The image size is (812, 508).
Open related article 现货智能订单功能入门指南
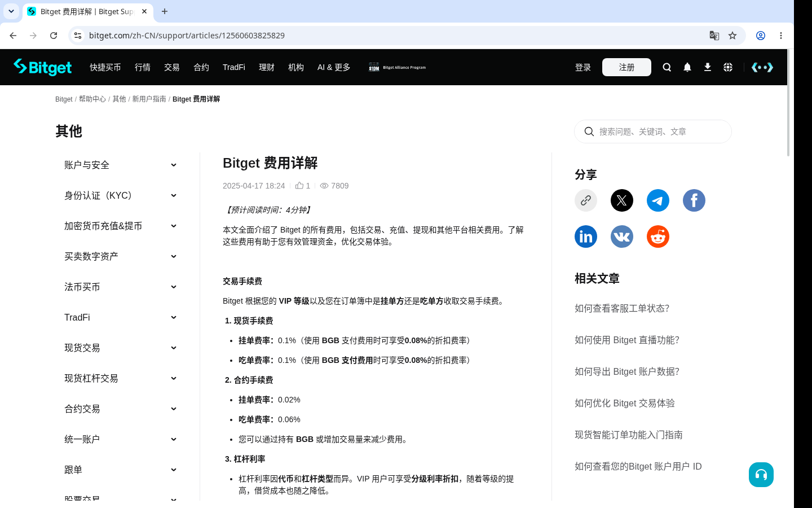[629, 435]
